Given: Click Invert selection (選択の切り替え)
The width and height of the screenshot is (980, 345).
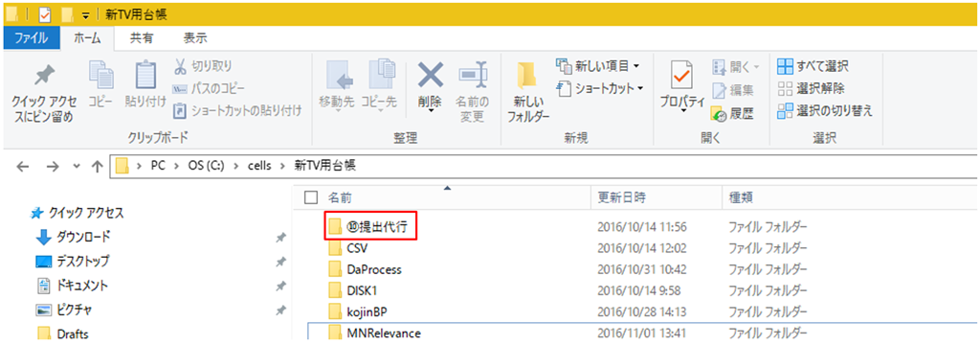Looking at the screenshot, I should (824, 111).
